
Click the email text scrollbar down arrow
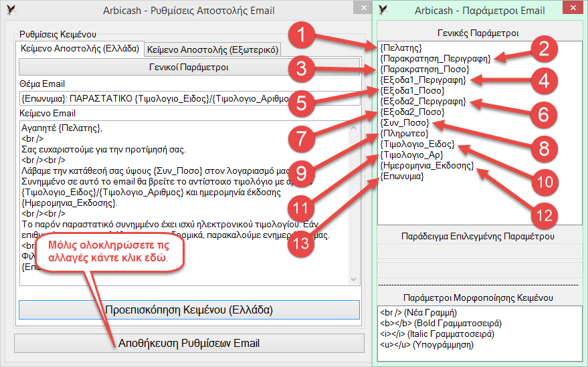(353, 279)
